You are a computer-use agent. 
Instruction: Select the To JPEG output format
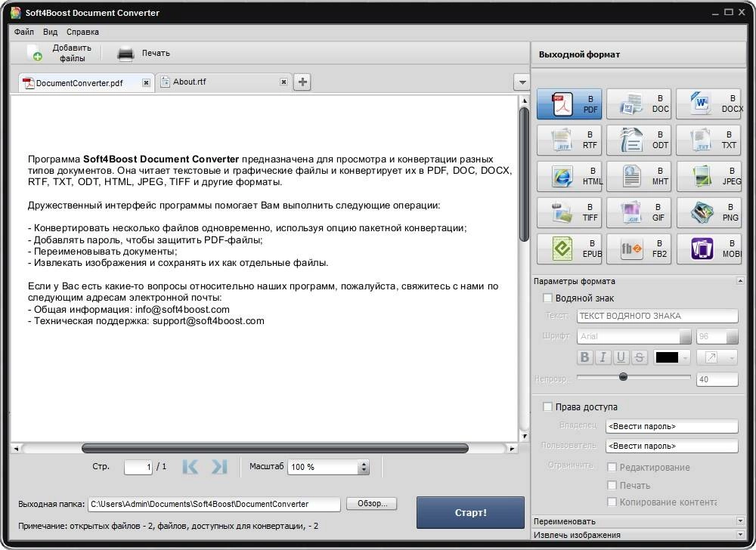tap(709, 176)
